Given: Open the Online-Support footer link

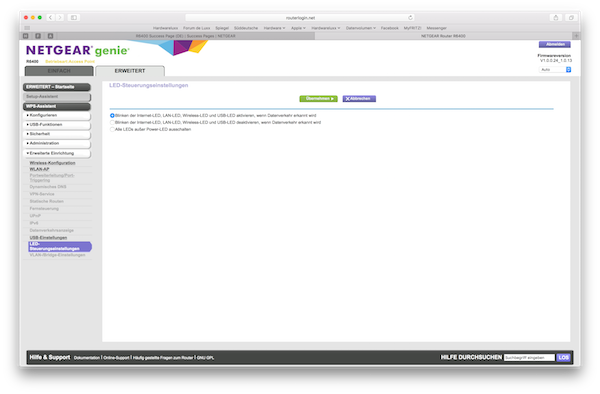Looking at the screenshot, I should 116,358.
